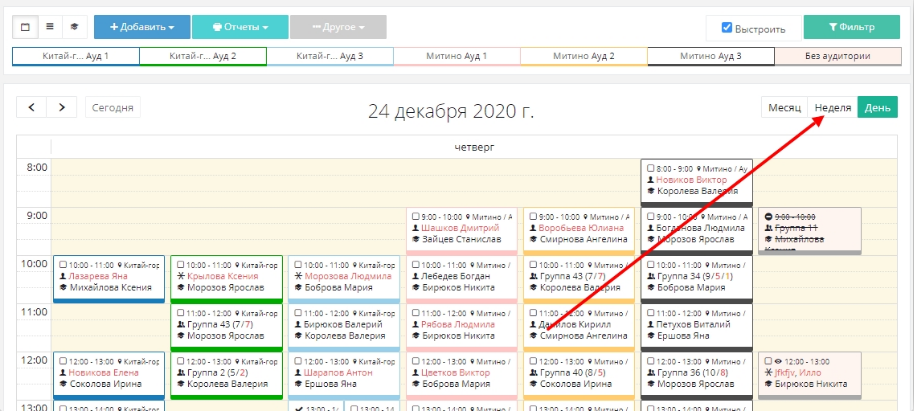Open student Лазарева Яна
Screen dimensions: 914x411
98,276
